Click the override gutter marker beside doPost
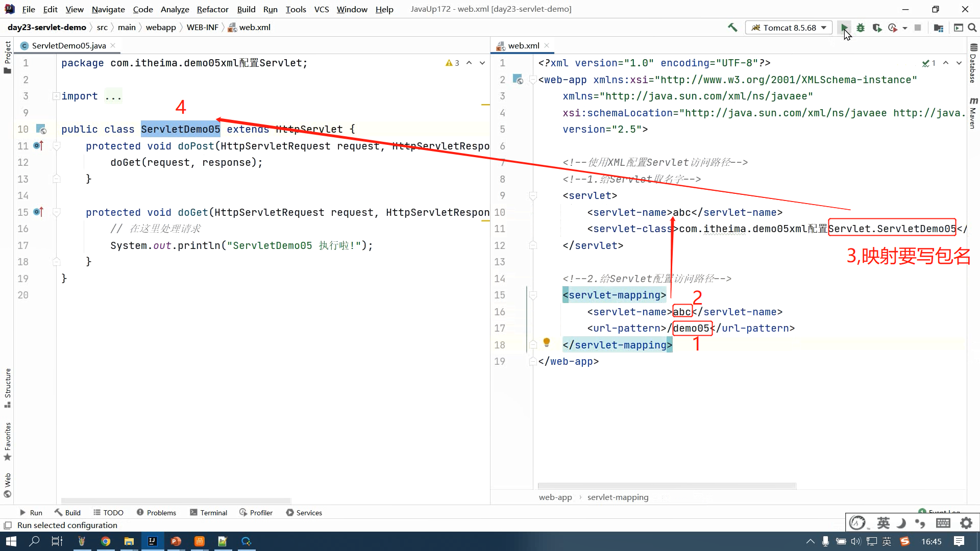This screenshot has height=551, width=980. click(x=38, y=146)
